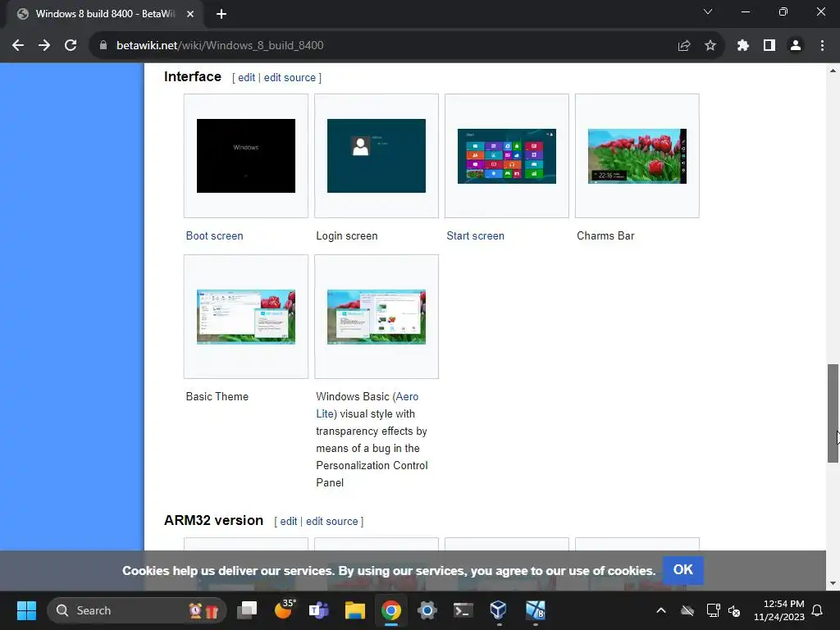Click the Login screen caption
Viewport: 840px width, 630px height.
coord(347,235)
